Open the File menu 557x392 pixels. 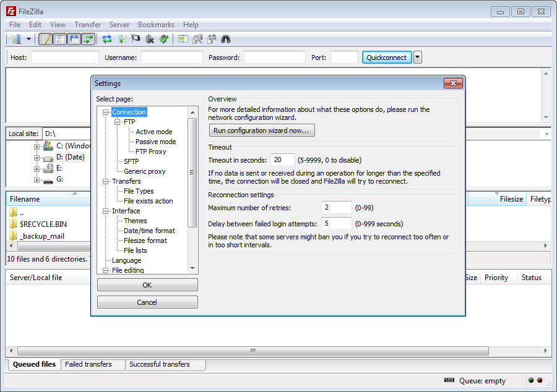[x=15, y=25]
